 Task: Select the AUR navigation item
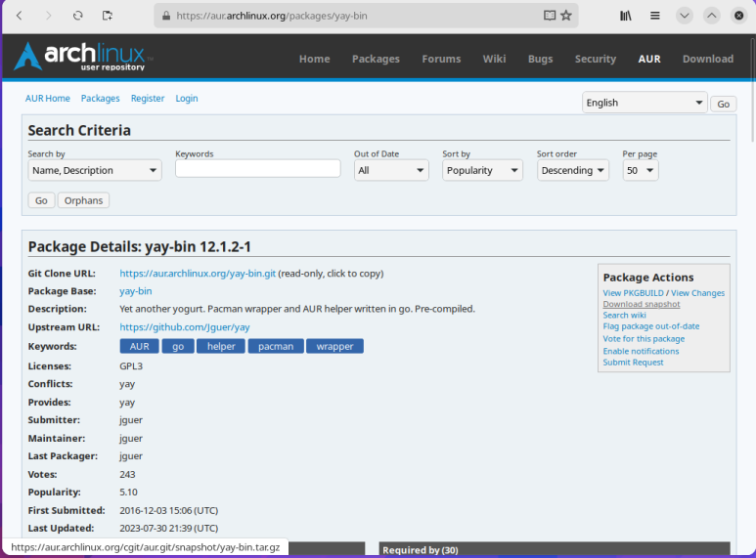coord(649,59)
